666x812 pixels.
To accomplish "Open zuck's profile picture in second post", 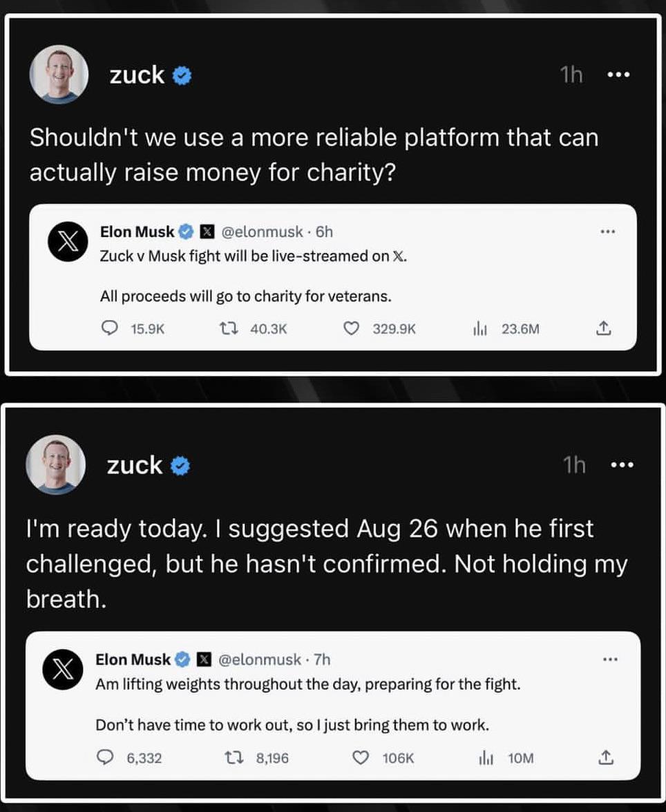I will click(56, 464).
